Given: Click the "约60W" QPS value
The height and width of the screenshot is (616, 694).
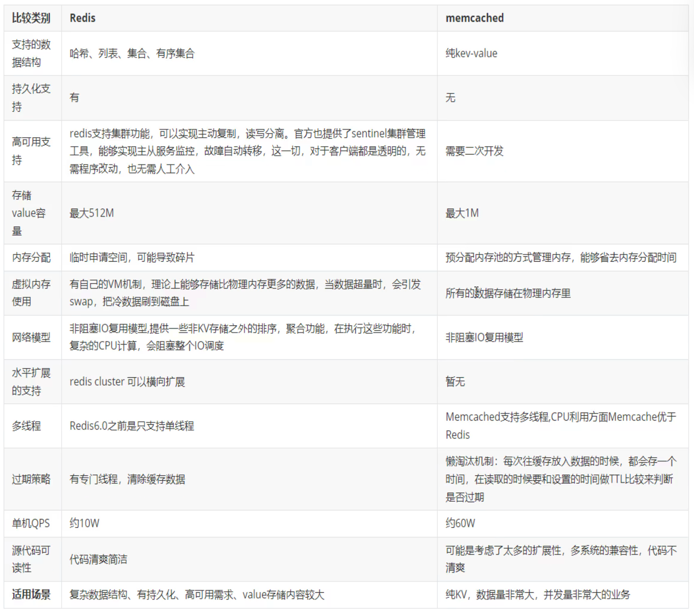Looking at the screenshot, I should coord(460,523).
